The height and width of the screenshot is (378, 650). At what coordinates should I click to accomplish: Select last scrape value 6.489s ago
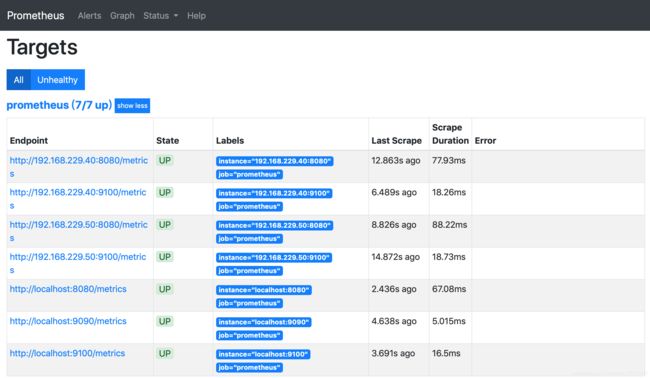click(x=394, y=192)
